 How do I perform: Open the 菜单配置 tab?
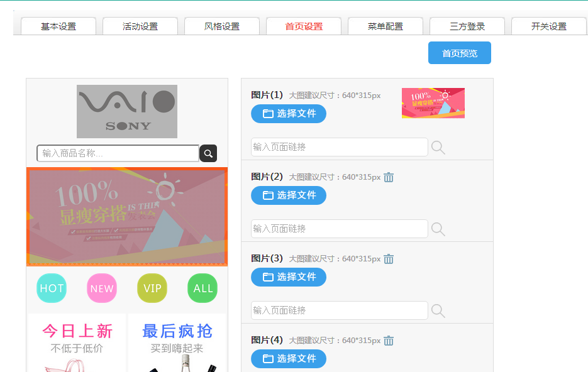[x=386, y=26]
